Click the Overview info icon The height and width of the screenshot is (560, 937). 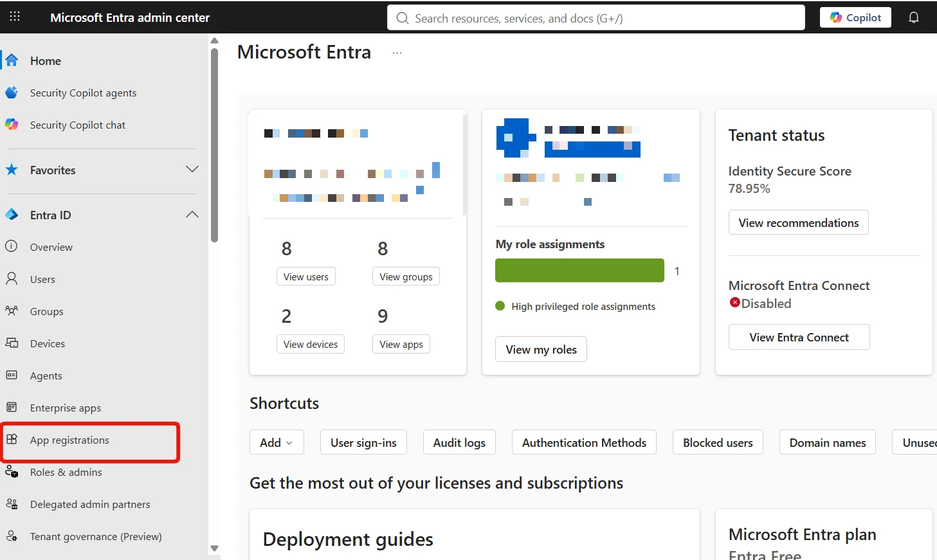pyautogui.click(x=12, y=246)
